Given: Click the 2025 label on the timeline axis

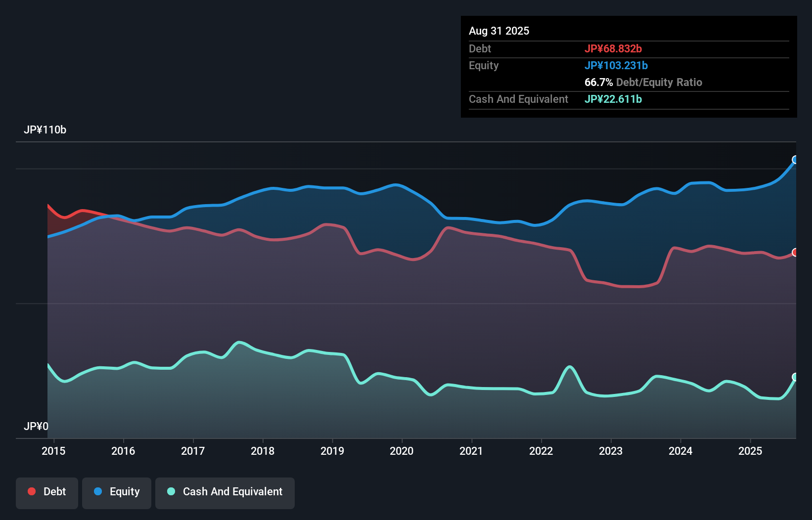Looking at the screenshot, I should point(750,451).
